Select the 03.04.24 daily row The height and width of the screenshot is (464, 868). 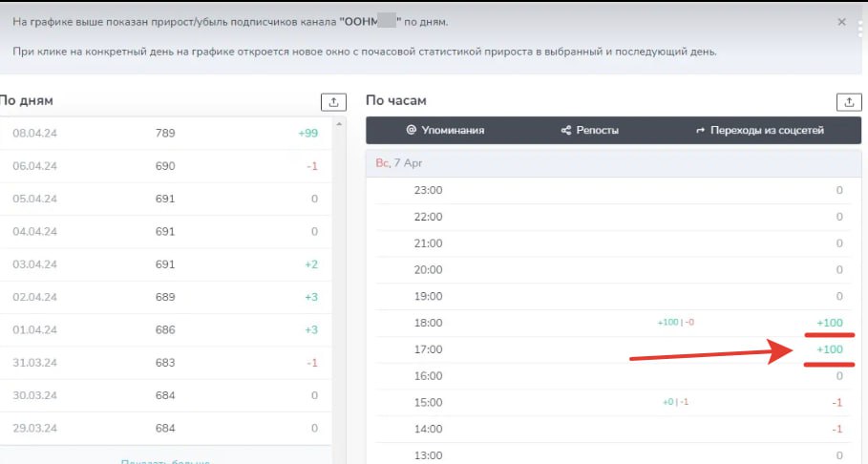point(165,264)
